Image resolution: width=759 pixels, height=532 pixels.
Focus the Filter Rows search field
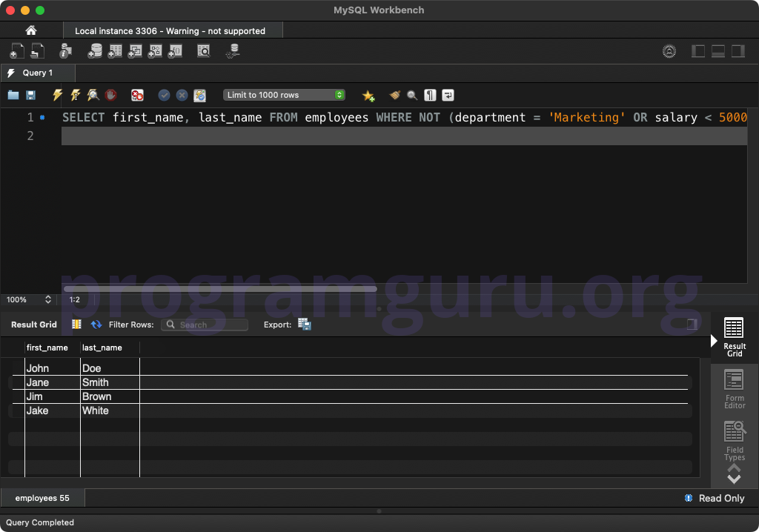[x=205, y=325]
